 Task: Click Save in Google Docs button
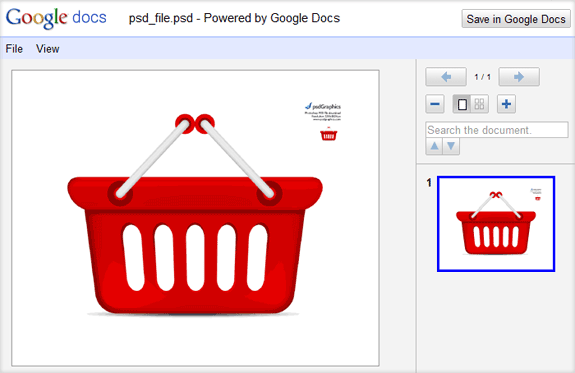516,19
